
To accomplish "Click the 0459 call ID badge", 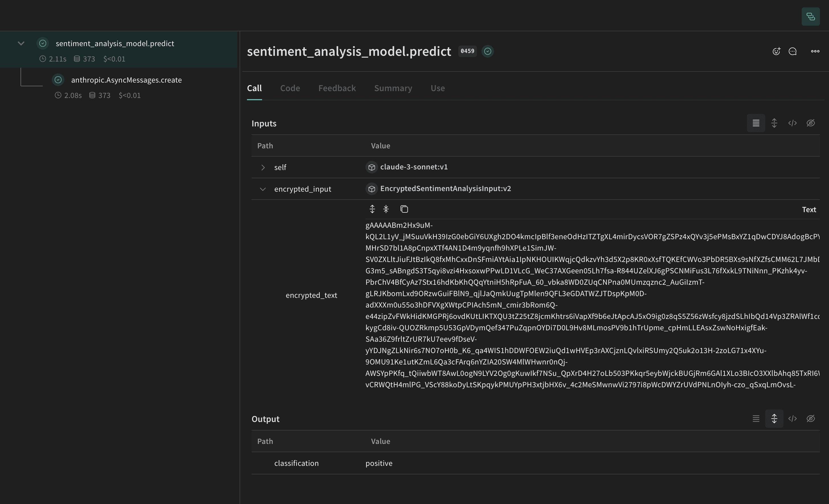I will 467,51.
